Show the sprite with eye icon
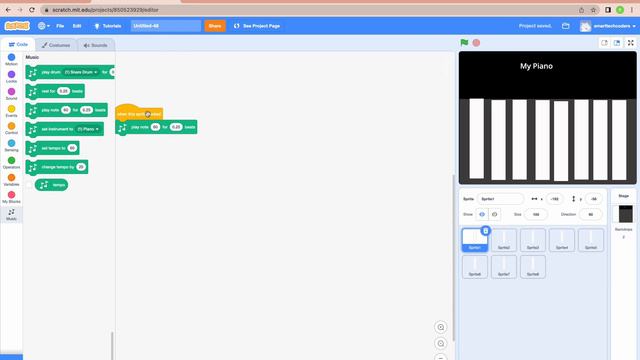This screenshot has width=640, height=360. (x=482, y=214)
